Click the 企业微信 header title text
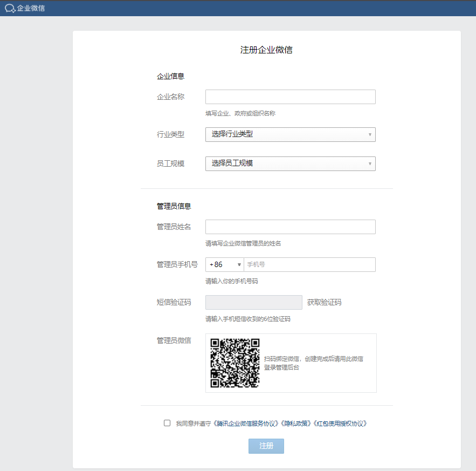Viewport: 476px width, 471px height. point(31,8)
